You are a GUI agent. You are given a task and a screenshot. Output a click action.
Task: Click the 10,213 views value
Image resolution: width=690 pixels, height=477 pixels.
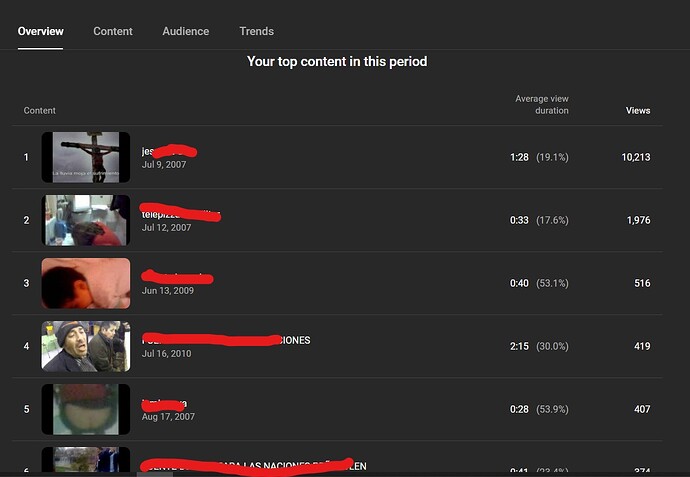635,157
